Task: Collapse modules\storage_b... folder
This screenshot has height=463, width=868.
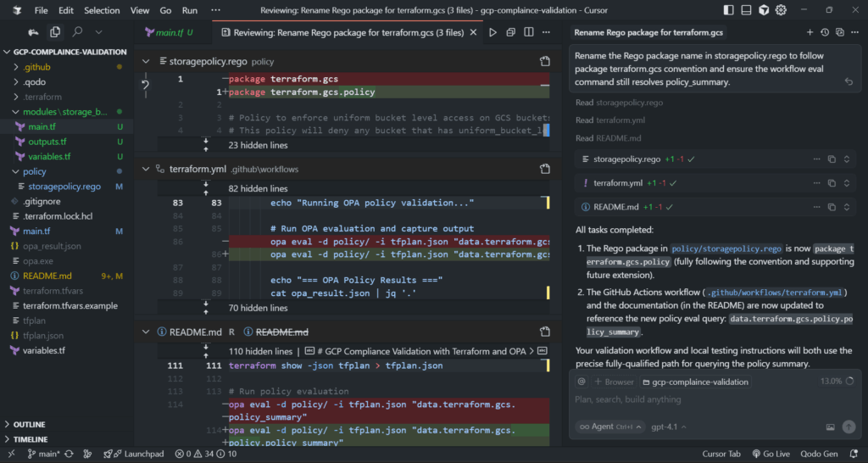Action: (66, 112)
